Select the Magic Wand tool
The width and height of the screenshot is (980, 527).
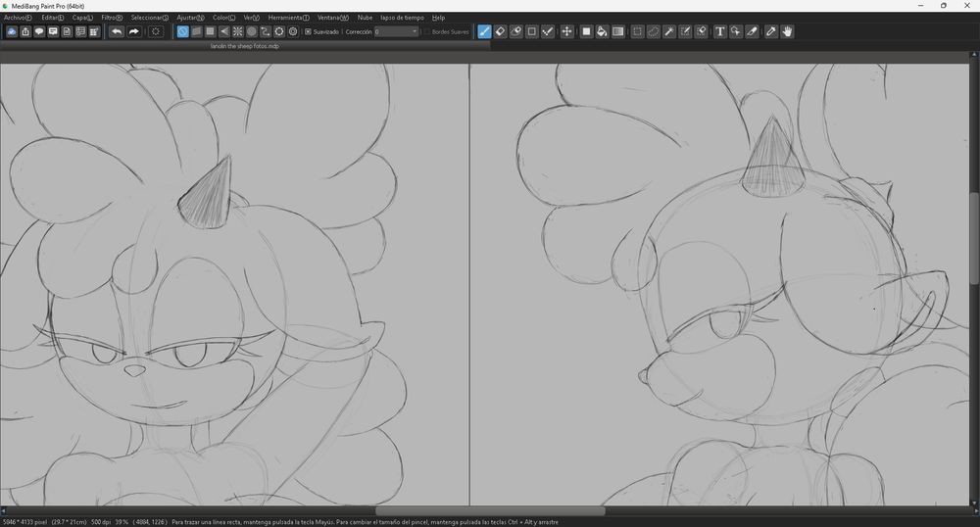coord(668,31)
